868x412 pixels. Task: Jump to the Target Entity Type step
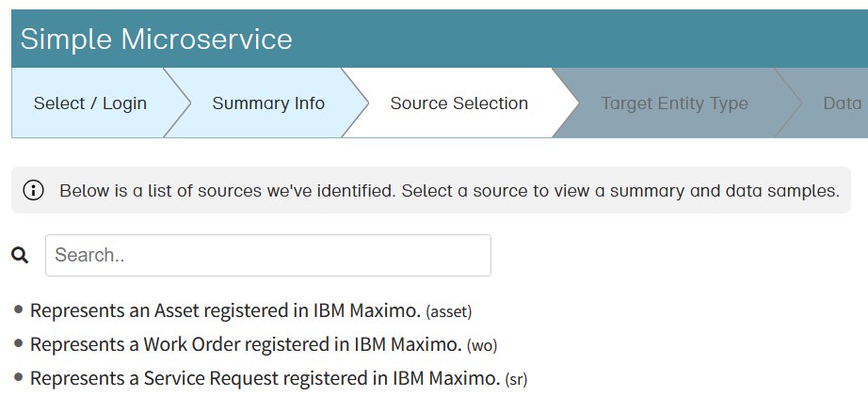[x=674, y=103]
